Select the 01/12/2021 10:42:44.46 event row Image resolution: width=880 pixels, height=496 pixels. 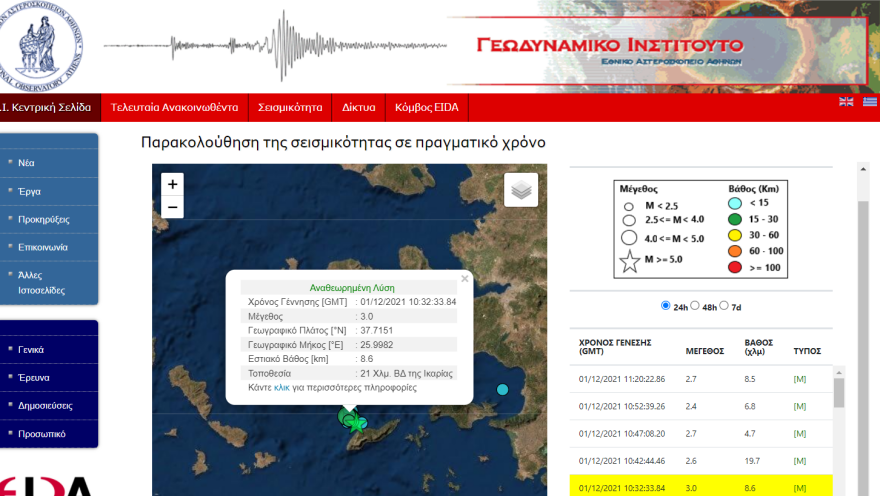(701, 461)
